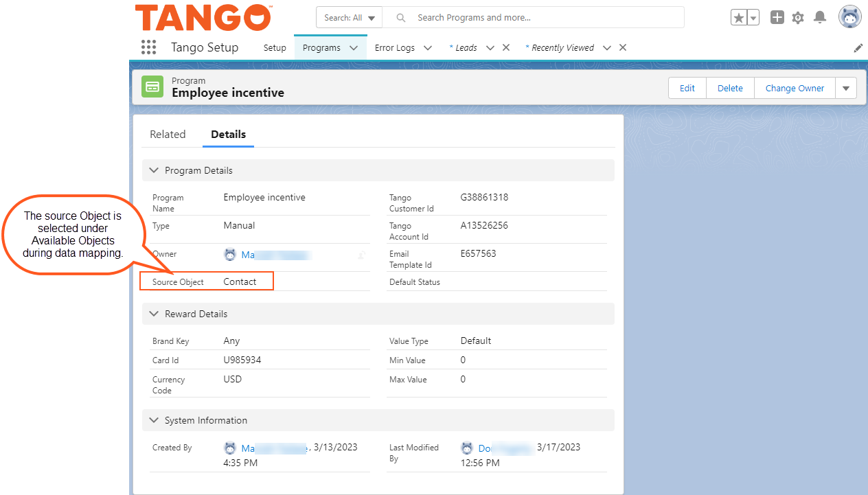The width and height of the screenshot is (868, 495).
Task: Click the pencil icon to personalize navigation tabs
Action: click(x=858, y=47)
